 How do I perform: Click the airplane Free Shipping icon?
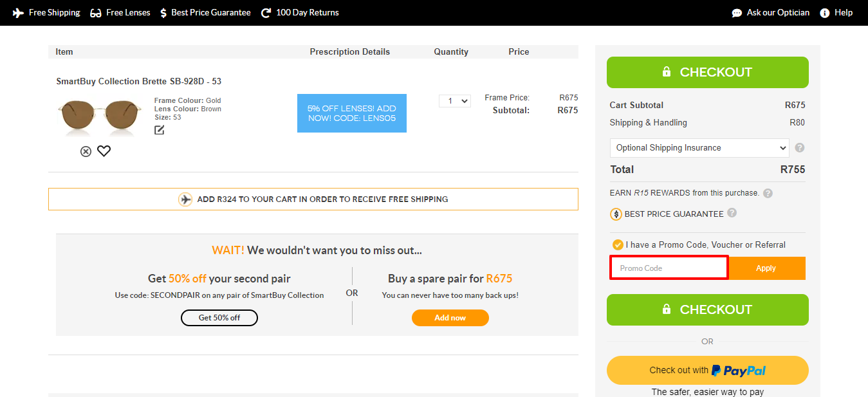[19, 13]
